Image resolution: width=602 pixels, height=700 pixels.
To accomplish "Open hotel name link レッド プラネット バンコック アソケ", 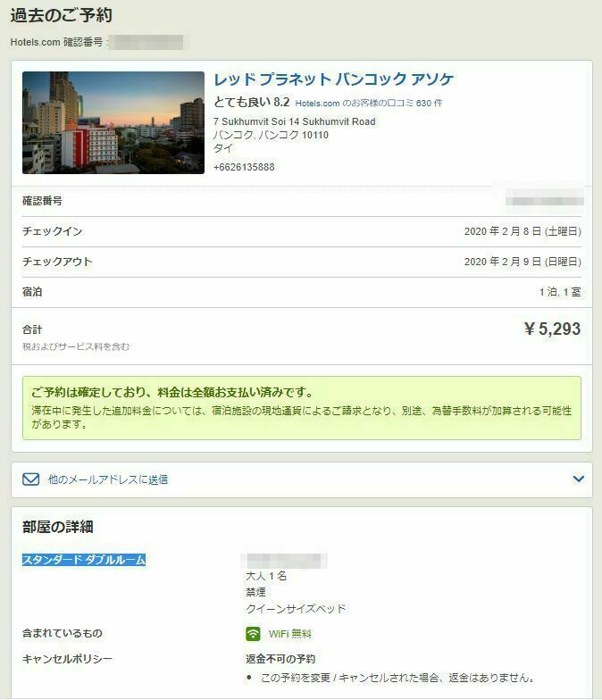I will point(333,79).
